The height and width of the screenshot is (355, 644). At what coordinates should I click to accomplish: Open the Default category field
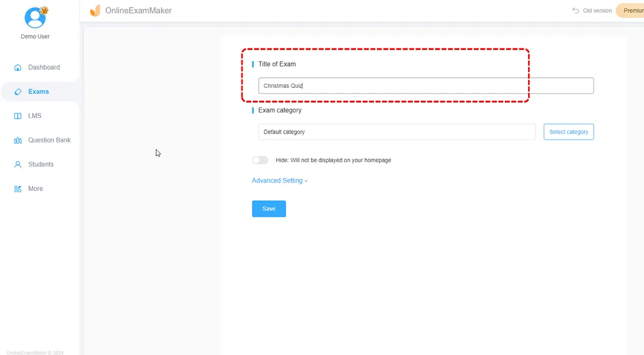coord(397,132)
